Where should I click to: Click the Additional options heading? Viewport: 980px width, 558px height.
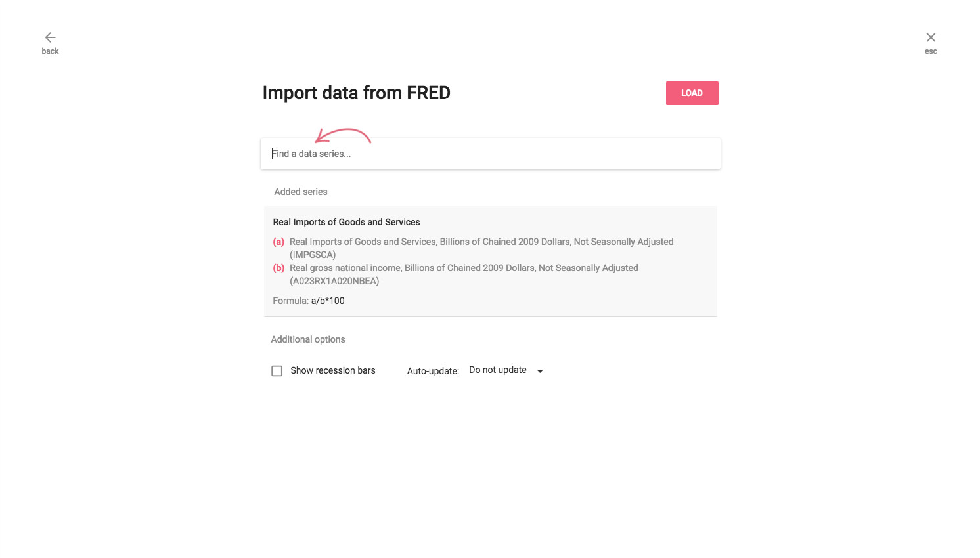click(308, 339)
